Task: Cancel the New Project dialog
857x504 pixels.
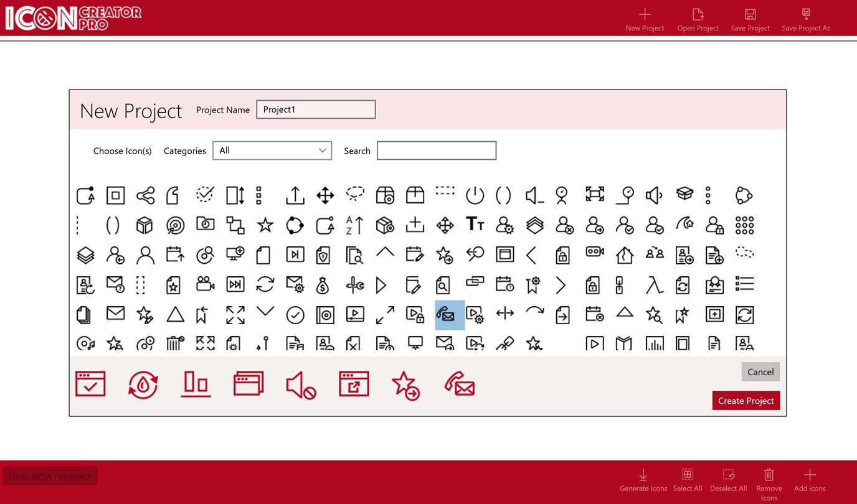Action: [760, 371]
